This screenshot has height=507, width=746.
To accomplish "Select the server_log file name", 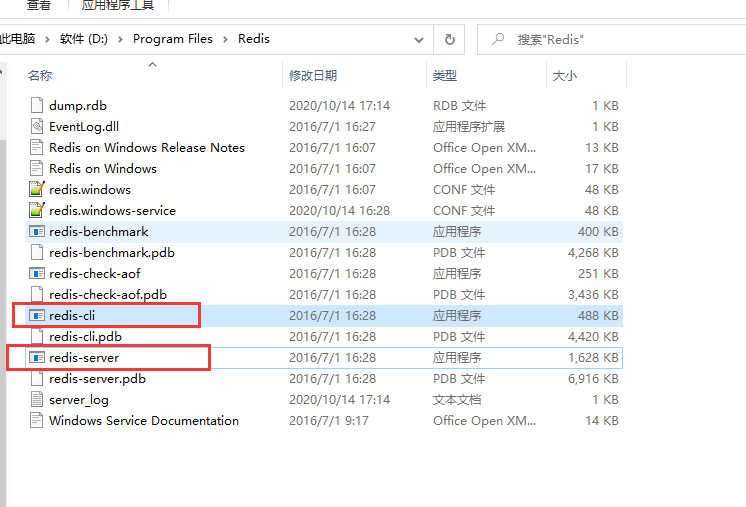I will [x=79, y=400].
